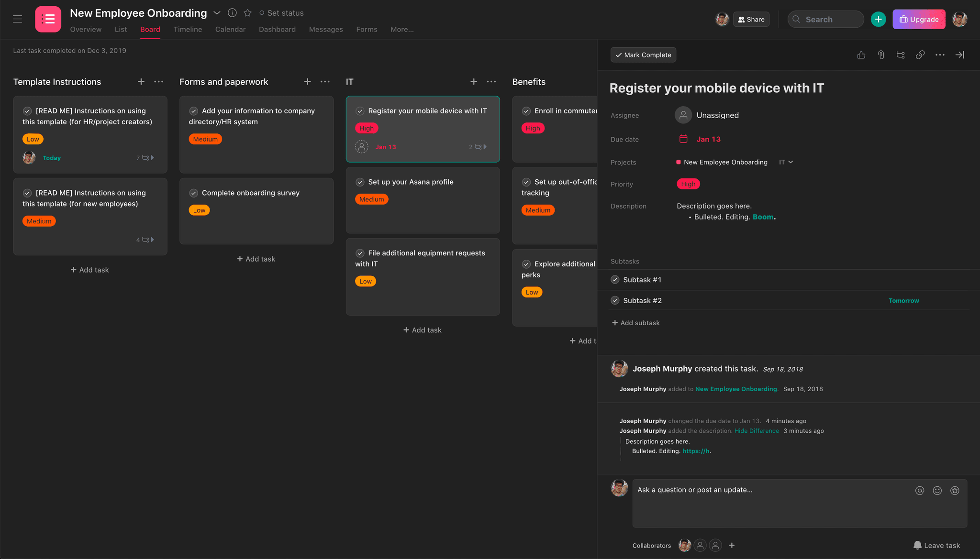Check off Register your mobile device card
Image resolution: width=980 pixels, height=559 pixels.
click(x=360, y=111)
